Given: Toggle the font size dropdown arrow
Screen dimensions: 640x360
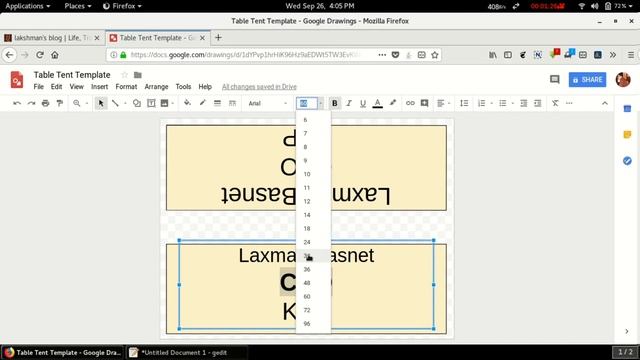Looking at the screenshot, I should pyautogui.click(x=320, y=103).
